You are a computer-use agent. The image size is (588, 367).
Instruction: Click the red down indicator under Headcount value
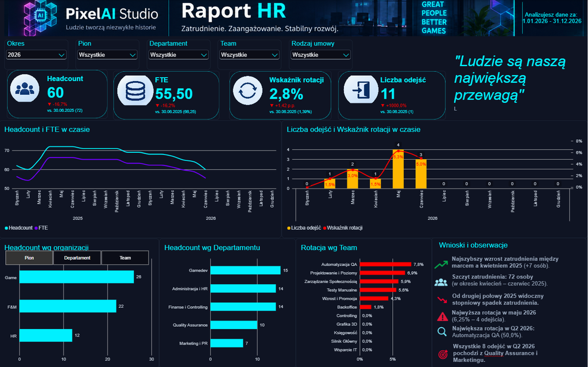[49, 105]
